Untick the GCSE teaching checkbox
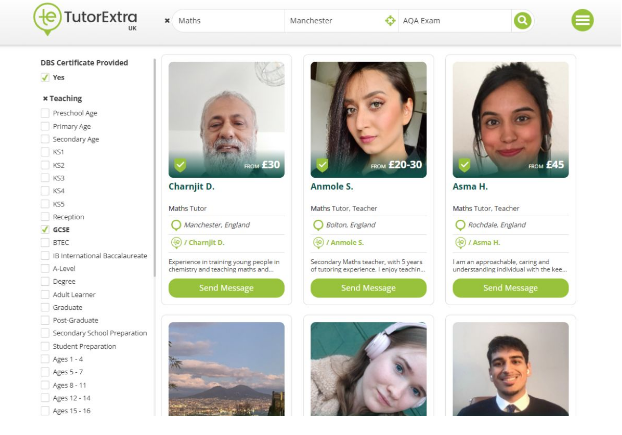 tap(45, 229)
